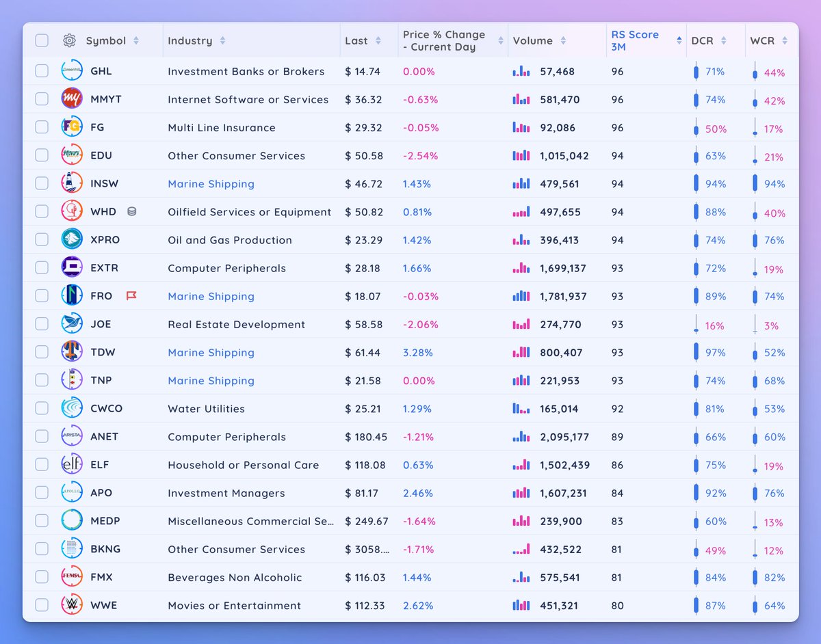Check the EXTR row checkbox
The height and width of the screenshot is (644, 821).
[x=42, y=267]
